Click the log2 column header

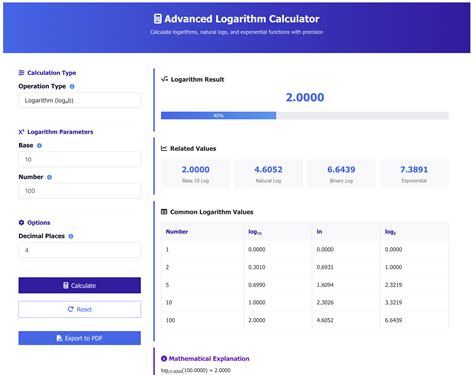(414, 232)
